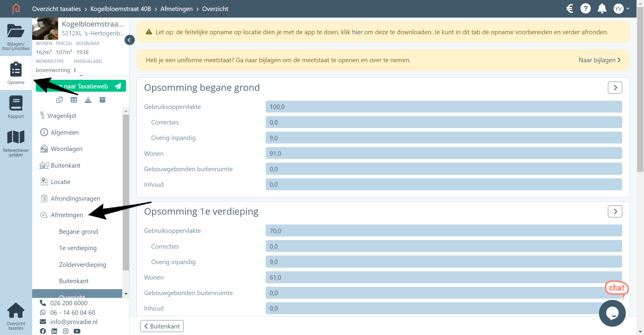
Task: Go back with the Buitenkant button
Action: click(162, 326)
